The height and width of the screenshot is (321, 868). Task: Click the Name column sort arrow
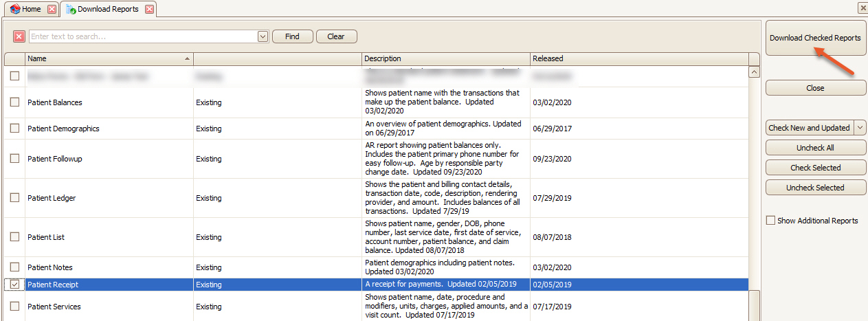coord(188,59)
